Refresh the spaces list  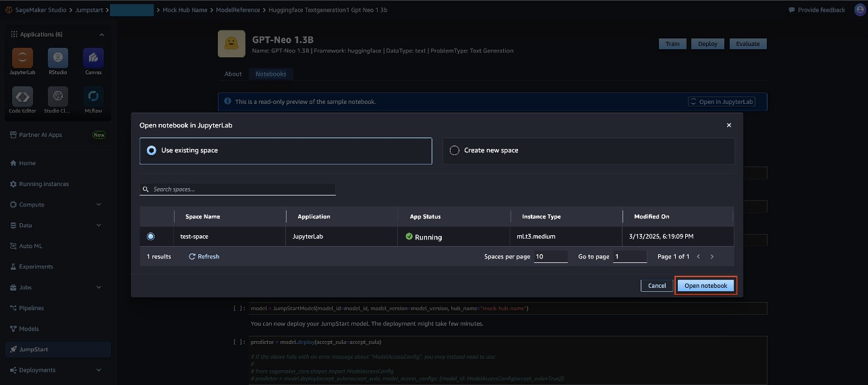204,257
